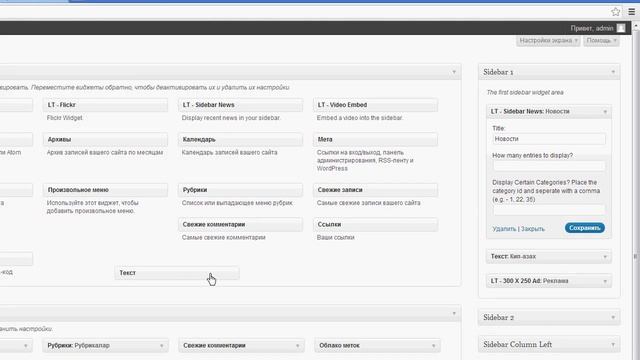Screen dimensions: 640x360
Task: Click 'Display recent news in your sidebar.' text
Action: [x=231, y=118]
